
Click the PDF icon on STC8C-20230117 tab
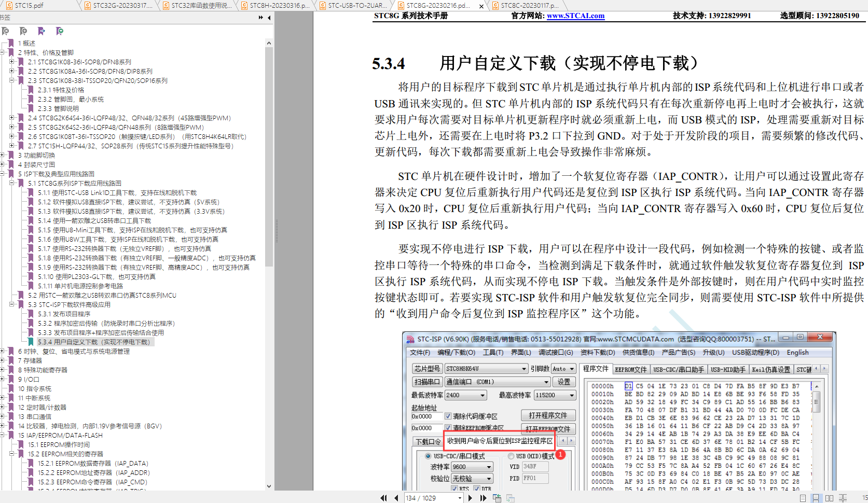(495, 6)
